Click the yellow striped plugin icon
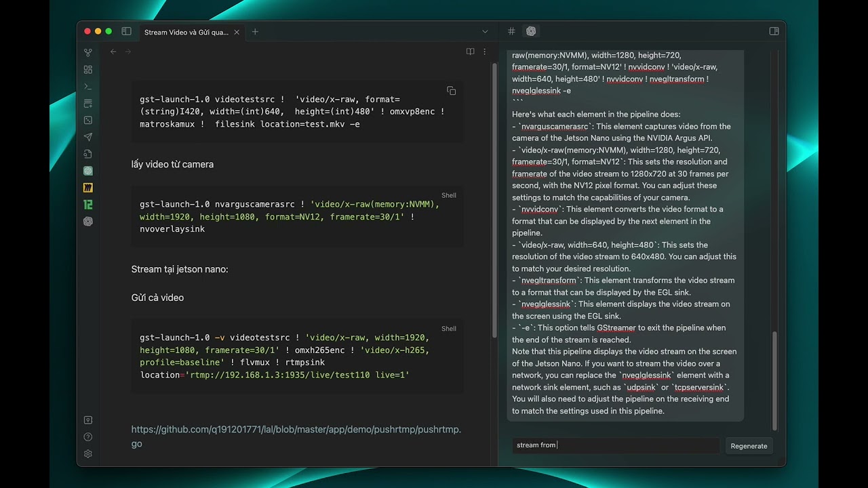Image resolution: width=868 pixels, height=488 pixels. (87, 188)
